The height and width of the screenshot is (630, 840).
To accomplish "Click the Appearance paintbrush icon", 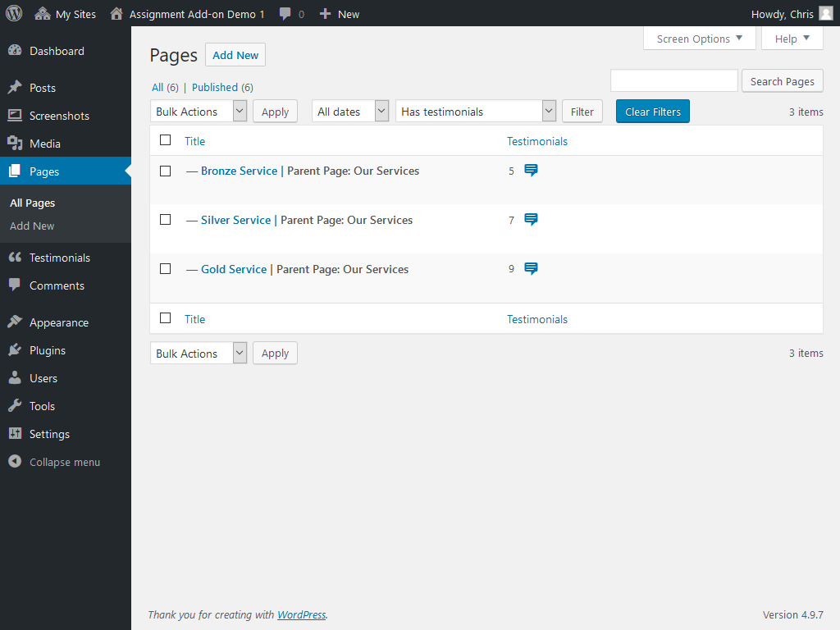I will [15, 322].
